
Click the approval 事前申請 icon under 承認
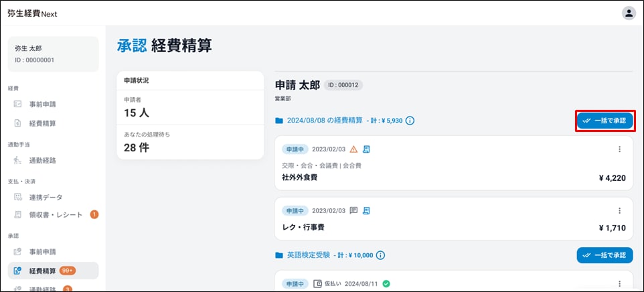17,252
